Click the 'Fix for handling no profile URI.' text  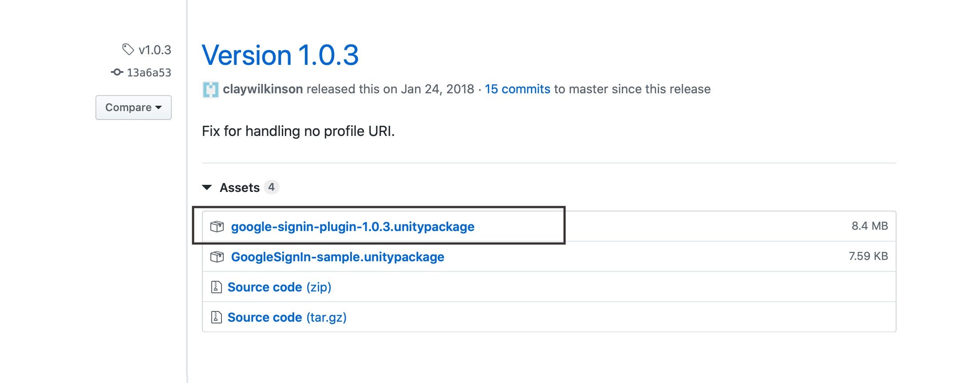(298, 131)
